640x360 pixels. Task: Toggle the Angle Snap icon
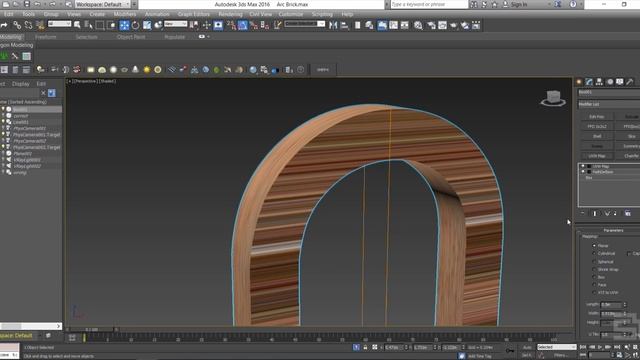242,25
